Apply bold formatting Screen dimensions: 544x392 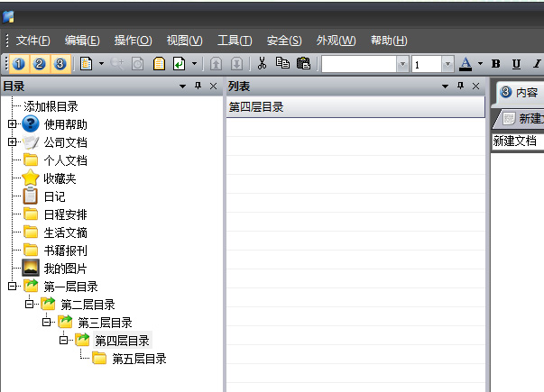click(495, 64)
